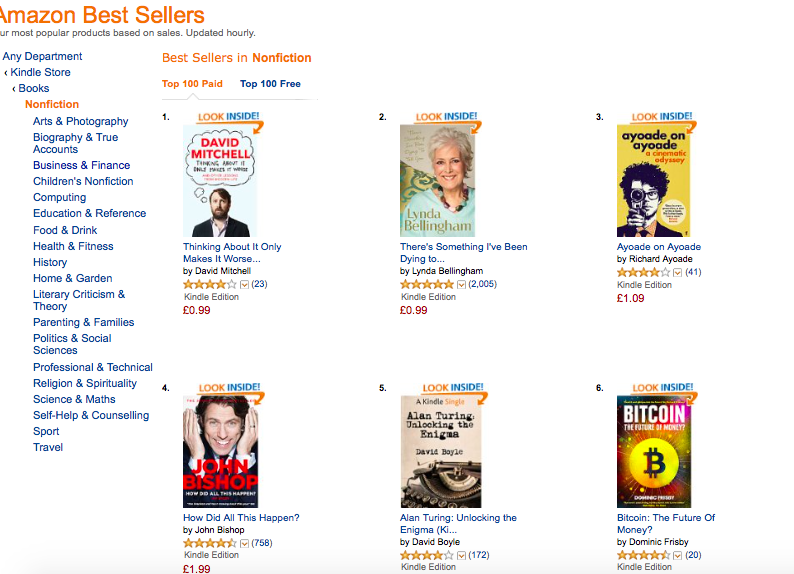Open the Alan Turing book cover image
The width and height of the screenshot is (794, 574).
[441, 452]
